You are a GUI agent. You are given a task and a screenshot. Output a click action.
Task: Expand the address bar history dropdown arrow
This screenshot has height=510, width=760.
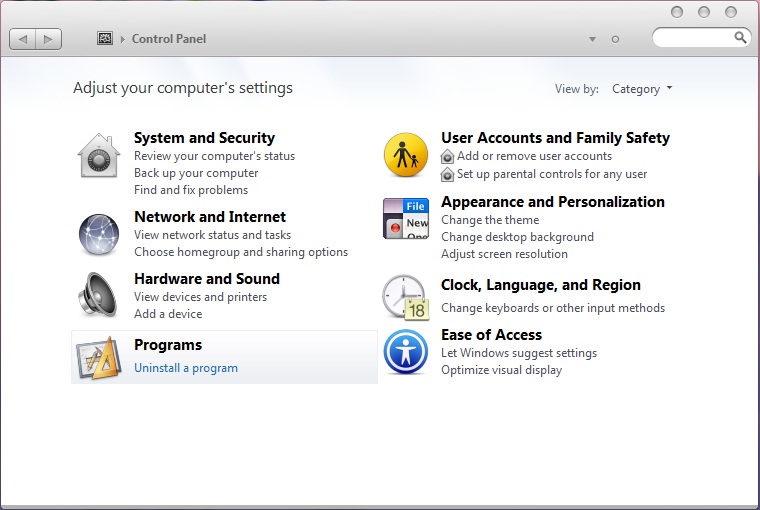click(x=592, y=39)
